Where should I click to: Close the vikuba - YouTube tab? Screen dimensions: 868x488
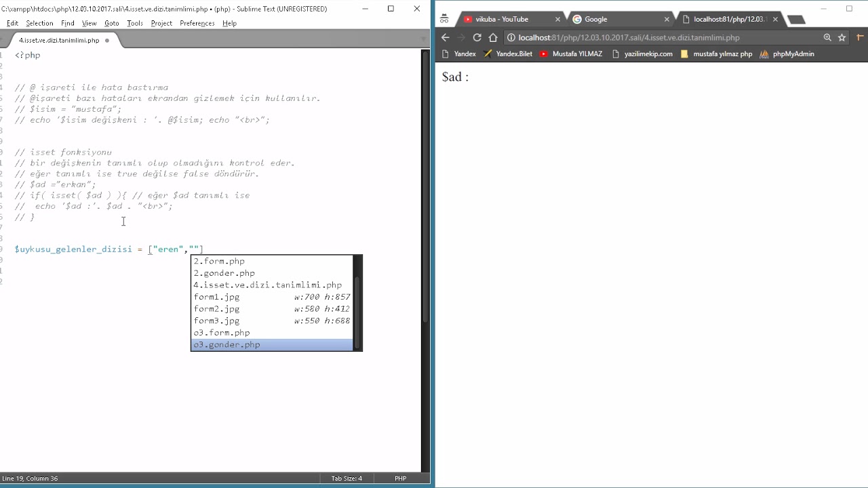click(x=557, y=20)
